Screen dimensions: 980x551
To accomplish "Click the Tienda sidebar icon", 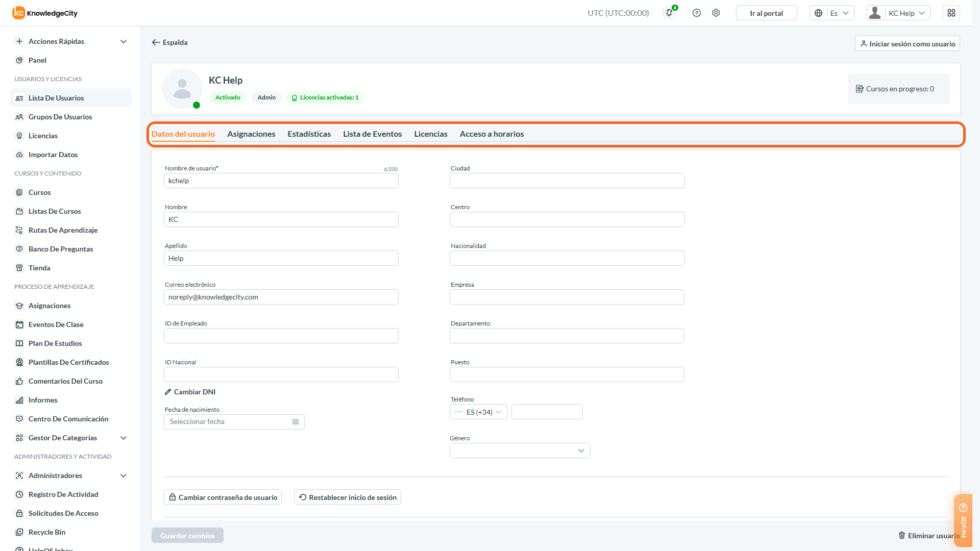I will 19,268.
